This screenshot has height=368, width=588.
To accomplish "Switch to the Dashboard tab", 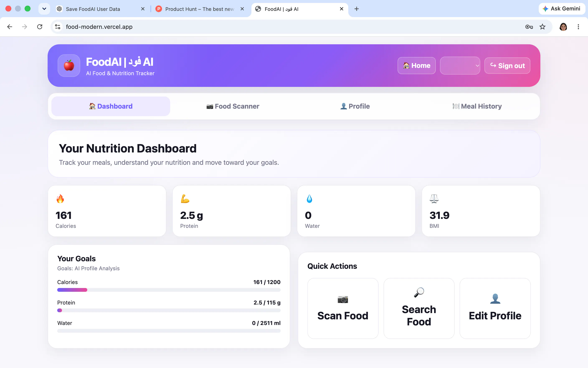I will tap(111, 106).
